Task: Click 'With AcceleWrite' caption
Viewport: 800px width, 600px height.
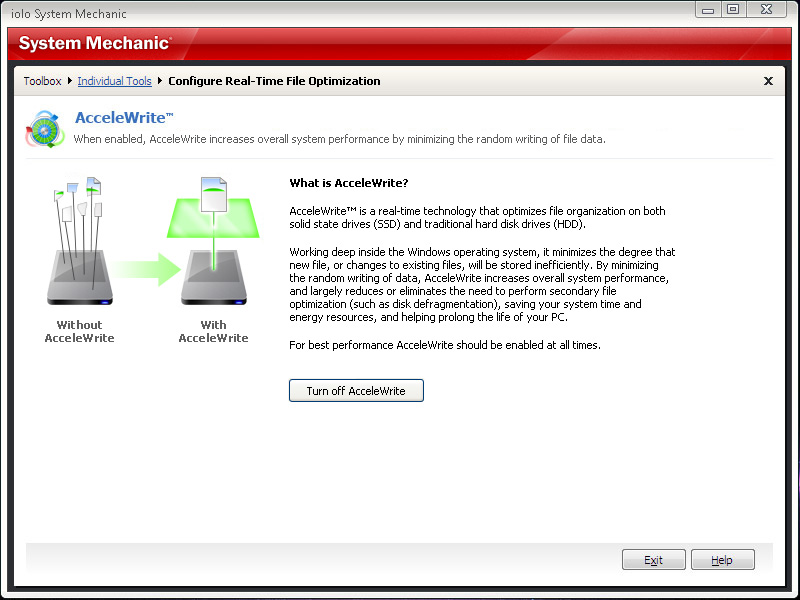Action: click(x=213, y=331)
